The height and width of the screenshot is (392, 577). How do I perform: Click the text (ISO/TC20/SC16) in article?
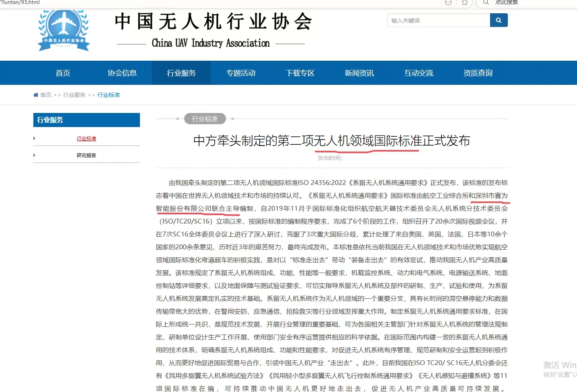coord(186,221)
